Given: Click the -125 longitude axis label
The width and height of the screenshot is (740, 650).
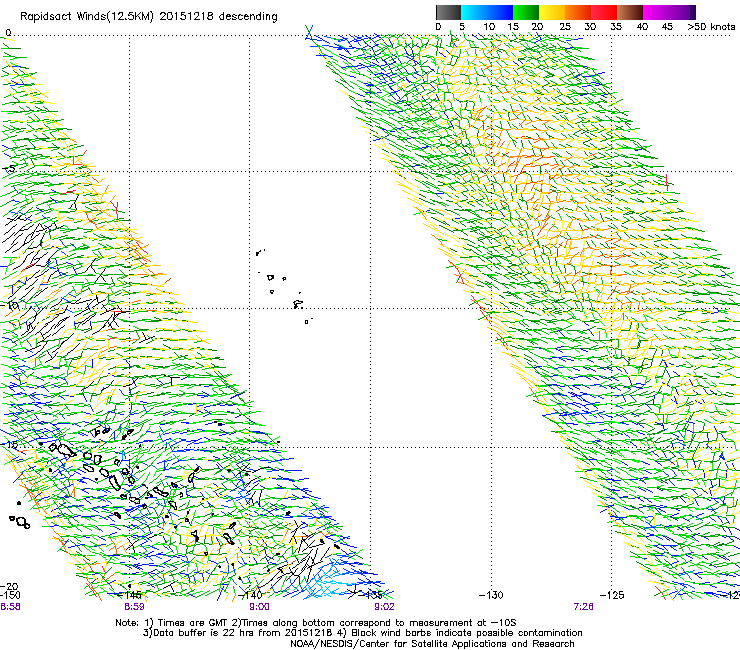Looking at the screenshot, I should (612, 595).
